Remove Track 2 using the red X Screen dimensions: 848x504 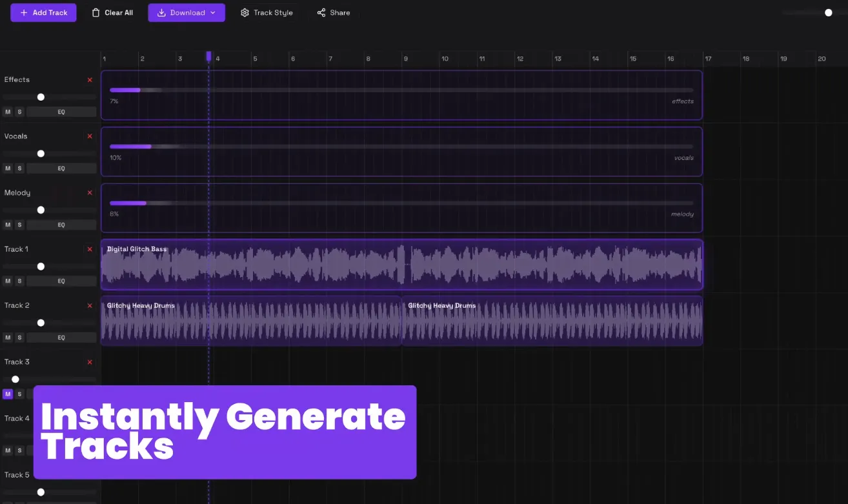(x=90, y=306)
